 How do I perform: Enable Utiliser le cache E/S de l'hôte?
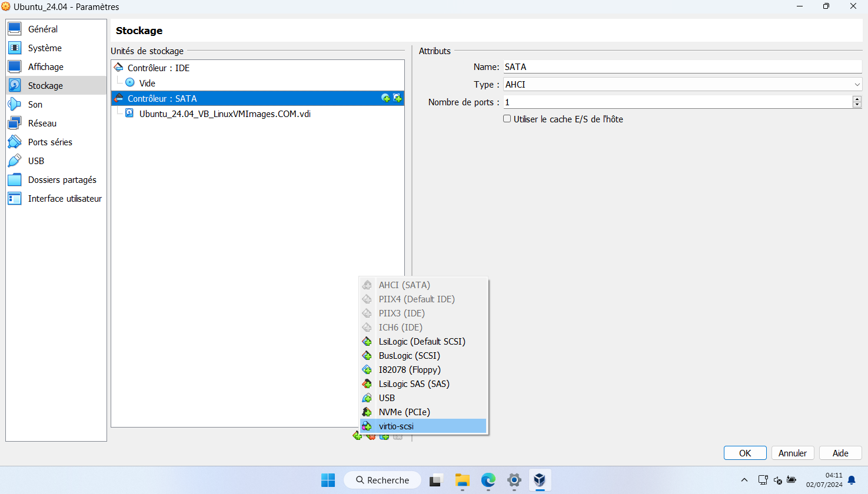coord(507,119)
